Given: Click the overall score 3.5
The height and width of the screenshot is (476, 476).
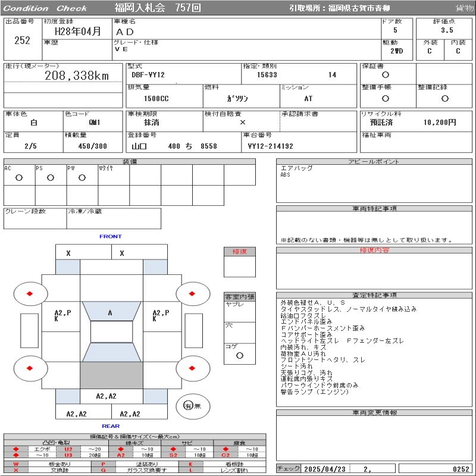Looking at the screenshot, I should click(447, 30).
